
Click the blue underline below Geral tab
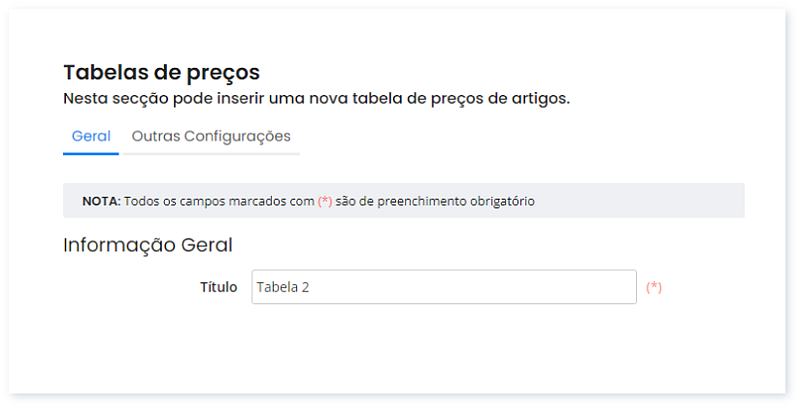(91, 154)
